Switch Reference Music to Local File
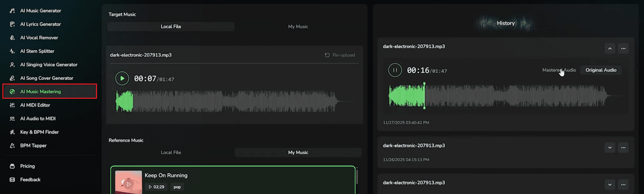644x194 pixels. coord(171,152)
